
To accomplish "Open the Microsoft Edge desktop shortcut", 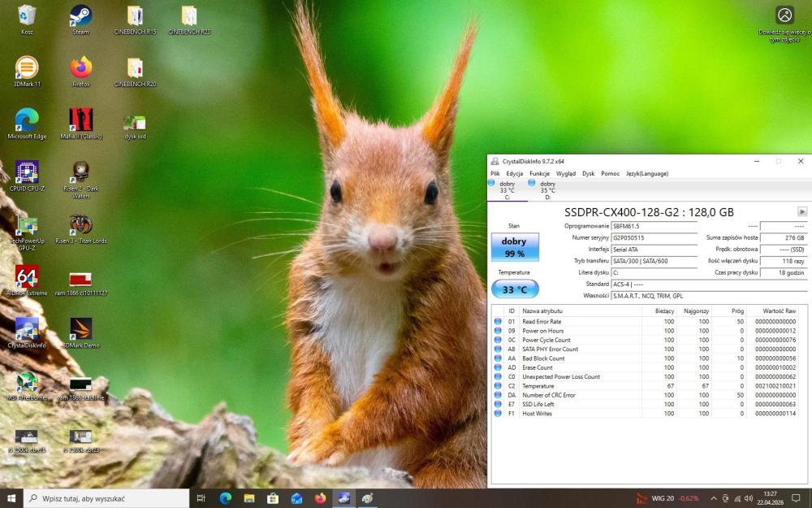I will (x=27, y=124).
